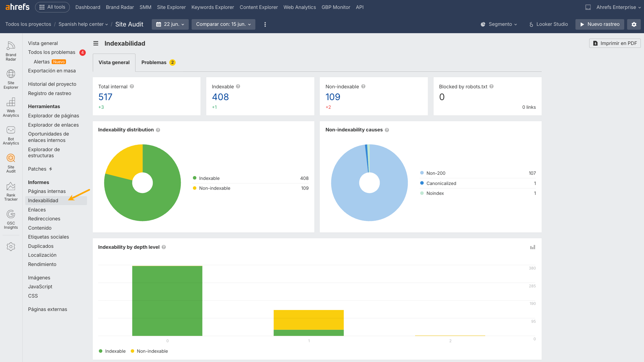Select the Noindex legend row
Image resolution: width=644 pixels, height=362 pixels.
[x=478, y=193]
